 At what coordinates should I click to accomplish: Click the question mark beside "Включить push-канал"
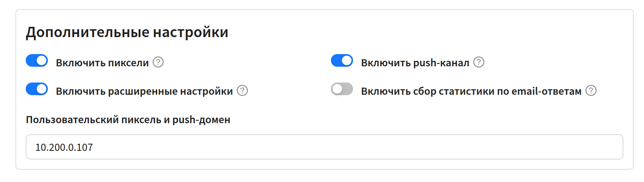coord(479,62)
